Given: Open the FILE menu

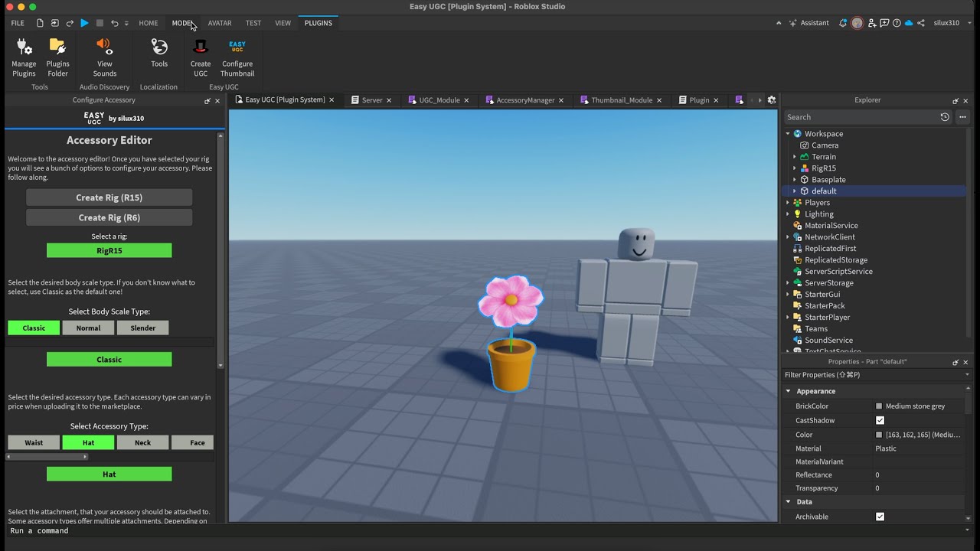Looking at the screenshot, I should [x=18, y=23].
